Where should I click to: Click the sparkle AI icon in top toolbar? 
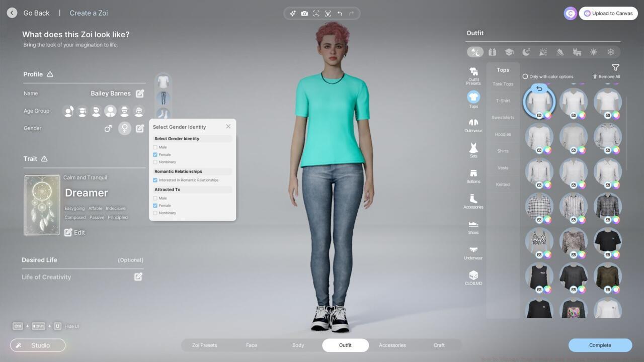click(x=292, y=14)
